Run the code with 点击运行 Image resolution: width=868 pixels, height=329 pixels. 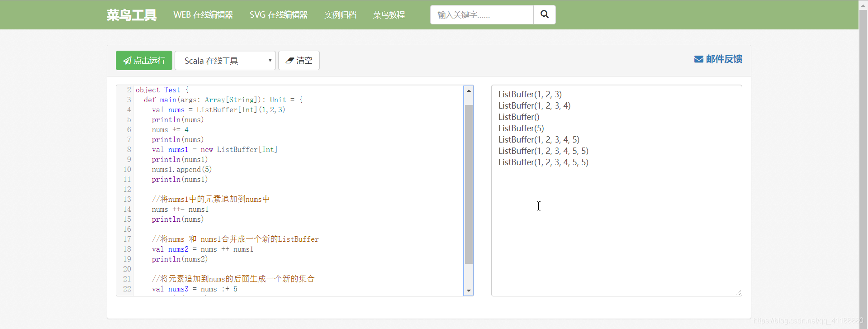(x=144, y=61)
